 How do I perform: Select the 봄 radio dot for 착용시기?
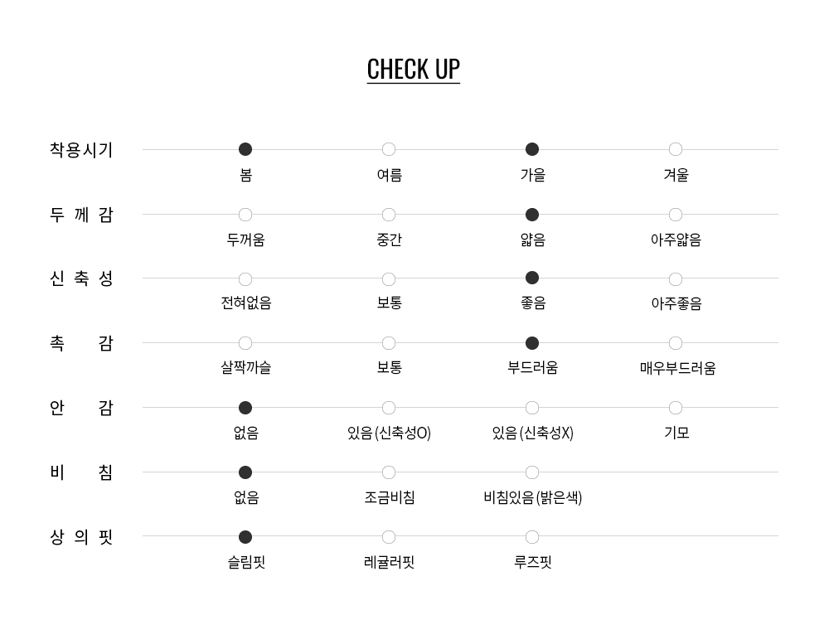(245, 149)
